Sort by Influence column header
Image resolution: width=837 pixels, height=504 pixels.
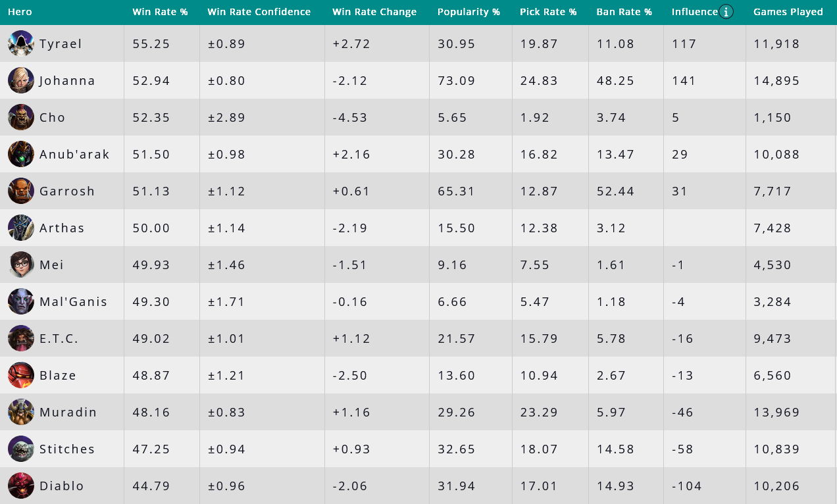point(695,12)
